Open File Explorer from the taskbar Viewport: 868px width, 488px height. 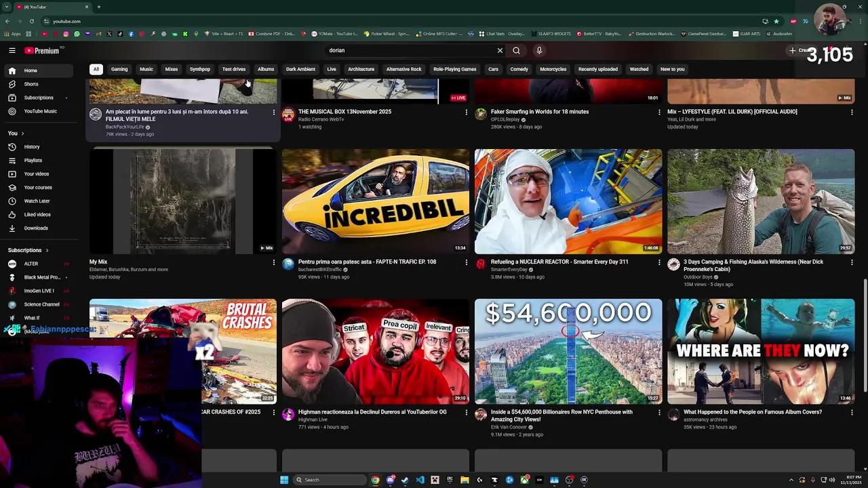tap(465, 480)
